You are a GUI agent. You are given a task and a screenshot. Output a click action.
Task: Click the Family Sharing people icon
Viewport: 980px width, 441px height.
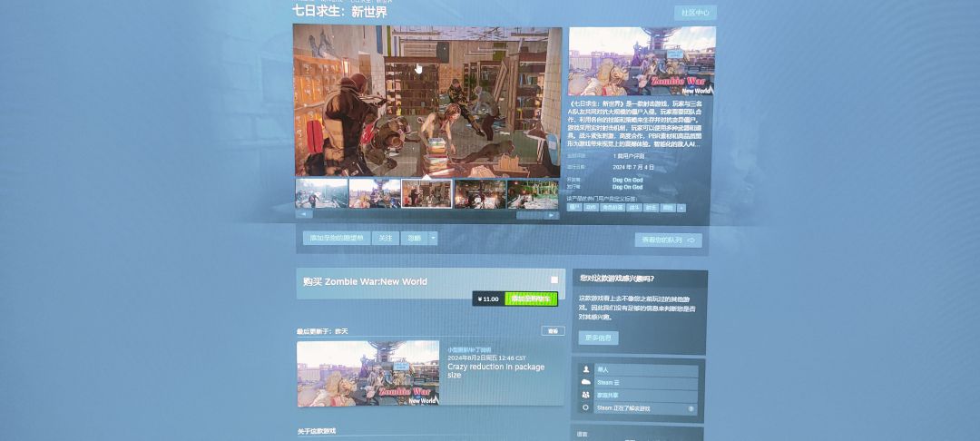click(x=585, y=395)
